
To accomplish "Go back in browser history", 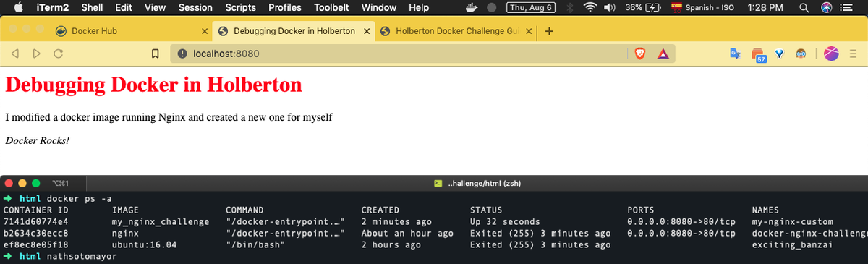I will pyautogui.click(x=15, y=54).
